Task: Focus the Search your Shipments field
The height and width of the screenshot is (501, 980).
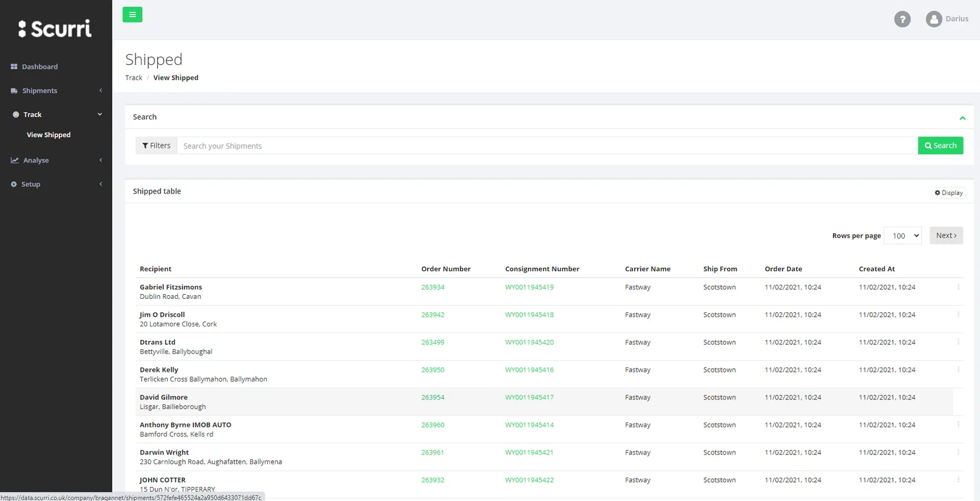Action: click(x=547, y=146)
